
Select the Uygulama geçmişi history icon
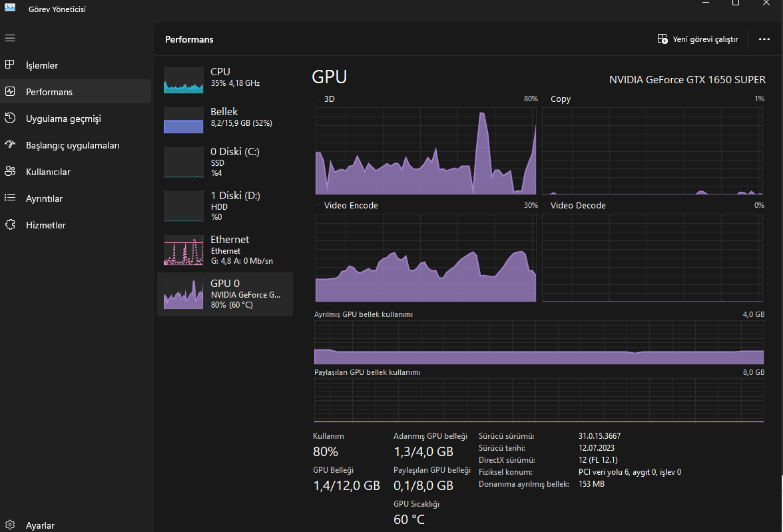coord(9,118)
